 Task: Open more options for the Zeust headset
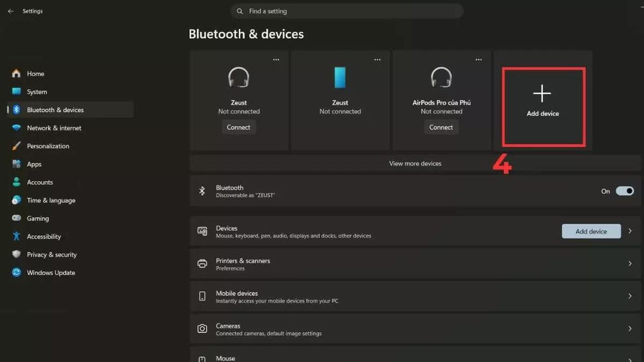[276, 59]
